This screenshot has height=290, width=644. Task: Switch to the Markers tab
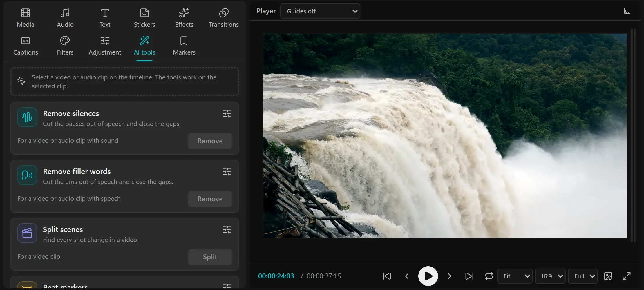pyautogui.click(x=184, y=46)
